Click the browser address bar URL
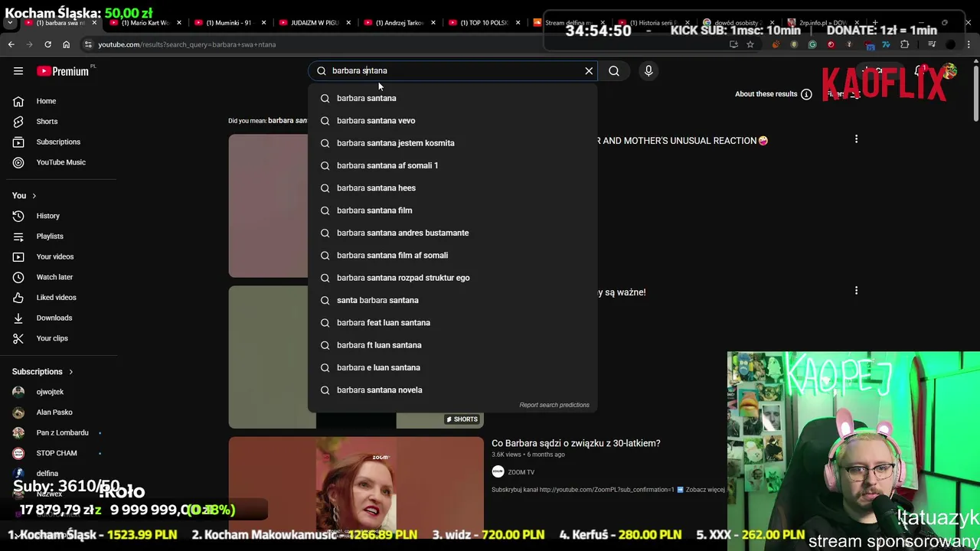 point(187,44)
